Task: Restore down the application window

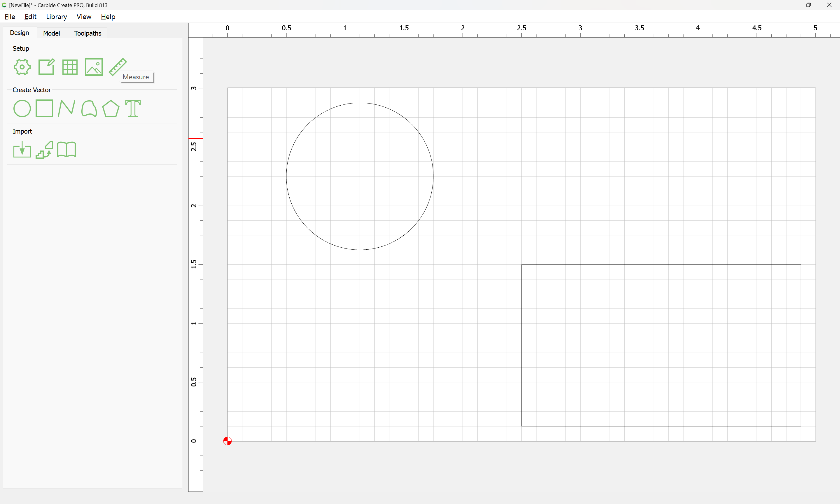Action: (809, 5)
